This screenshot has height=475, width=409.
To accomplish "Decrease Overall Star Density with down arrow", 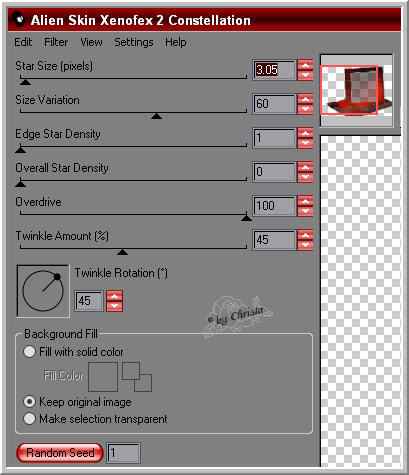I will pyautogui.click(x=305, y=177).
